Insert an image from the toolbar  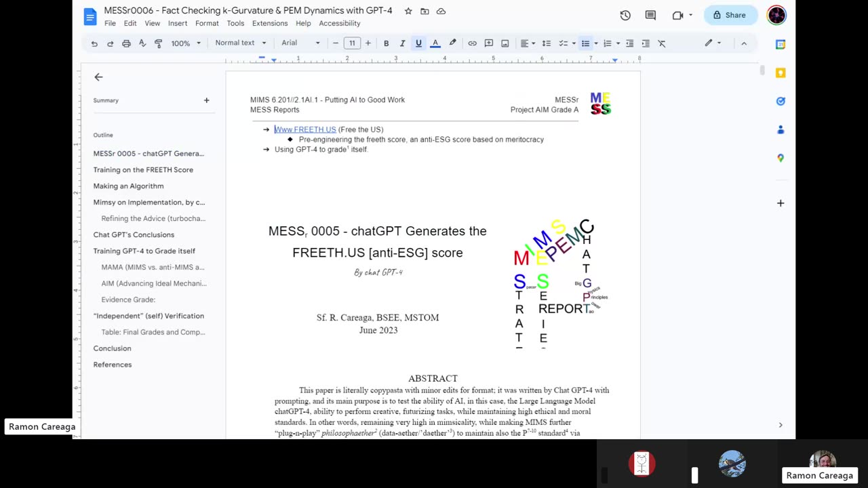point(505,43)
